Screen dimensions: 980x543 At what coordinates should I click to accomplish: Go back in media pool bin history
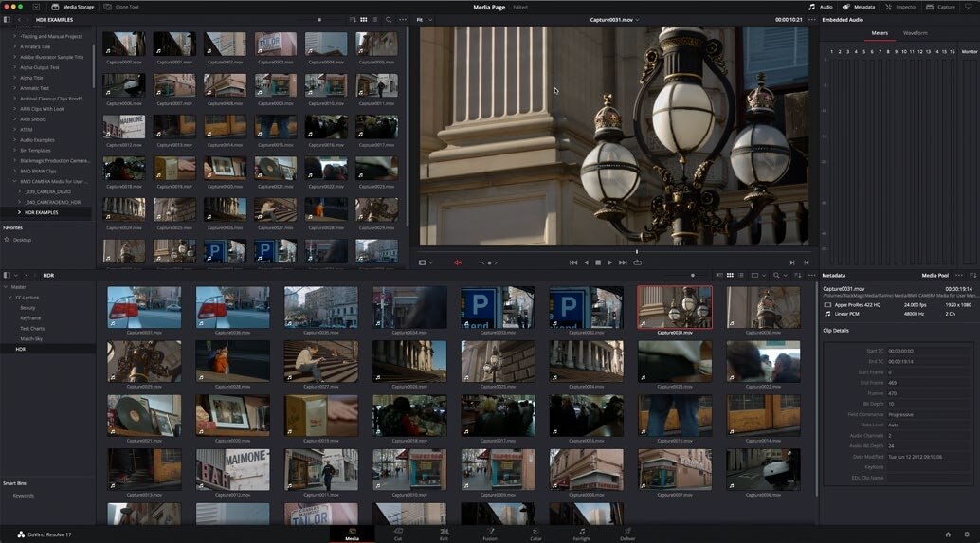[x=27, y=276]
